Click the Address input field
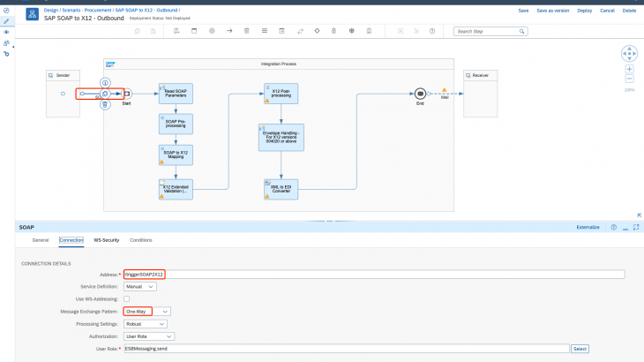This screenshot has width=644, height=362. [x=374, y=274]
